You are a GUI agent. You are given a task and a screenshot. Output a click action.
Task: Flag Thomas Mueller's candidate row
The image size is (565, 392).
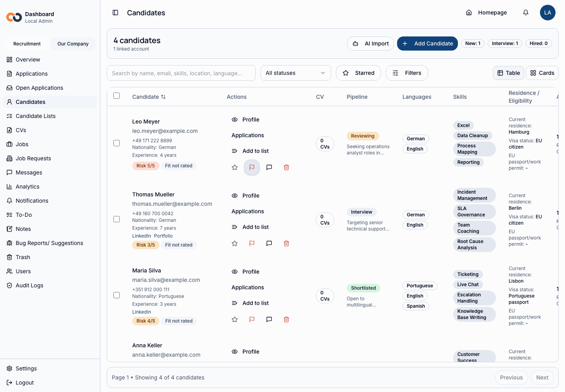(252, 243)
